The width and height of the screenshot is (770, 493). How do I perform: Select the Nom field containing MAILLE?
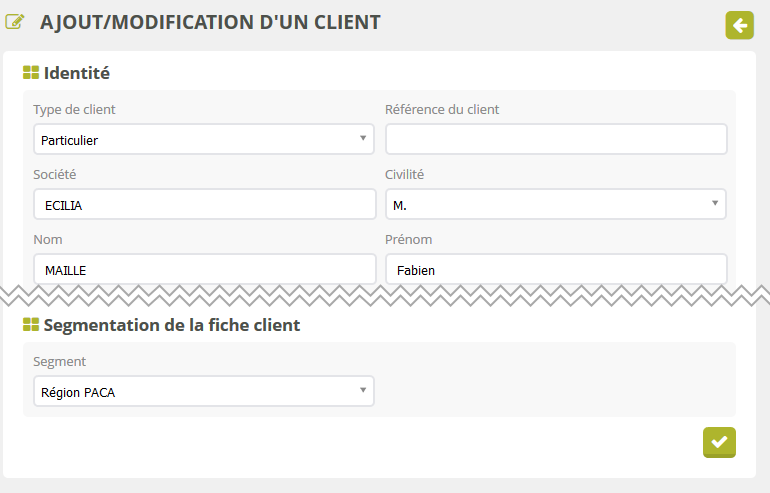(204, 269)
